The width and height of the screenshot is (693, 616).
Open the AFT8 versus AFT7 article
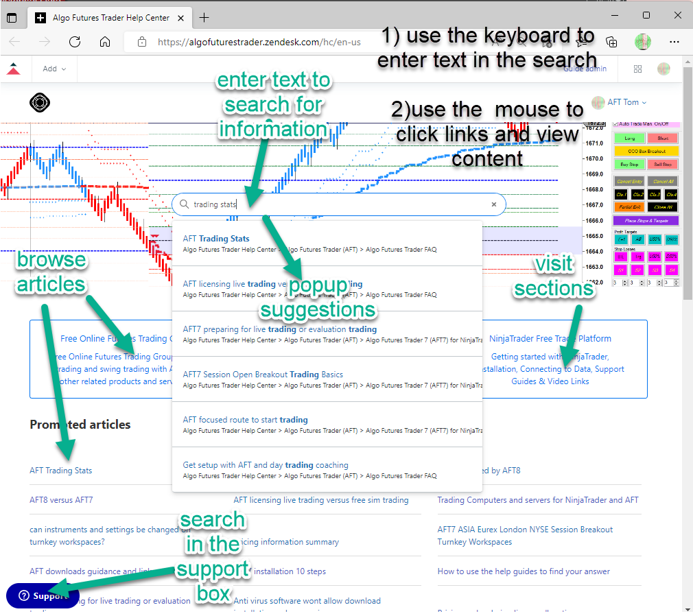point(61,500)
